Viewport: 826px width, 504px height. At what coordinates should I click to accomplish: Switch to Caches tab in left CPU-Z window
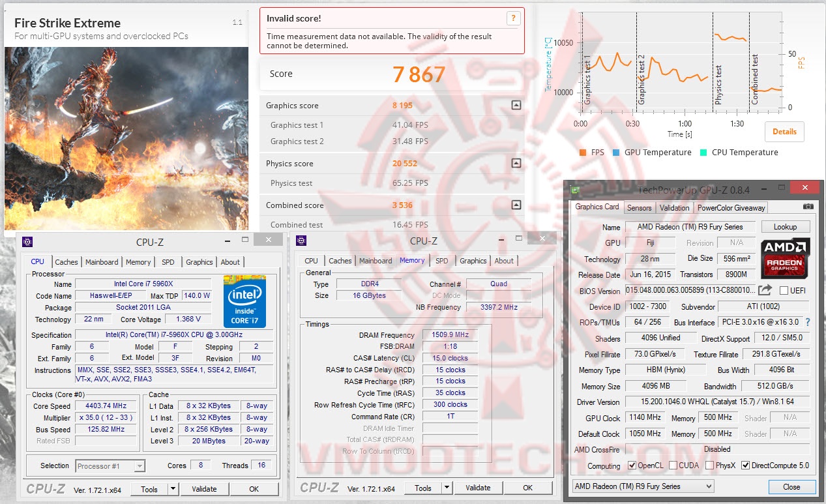tap(66, 262)
